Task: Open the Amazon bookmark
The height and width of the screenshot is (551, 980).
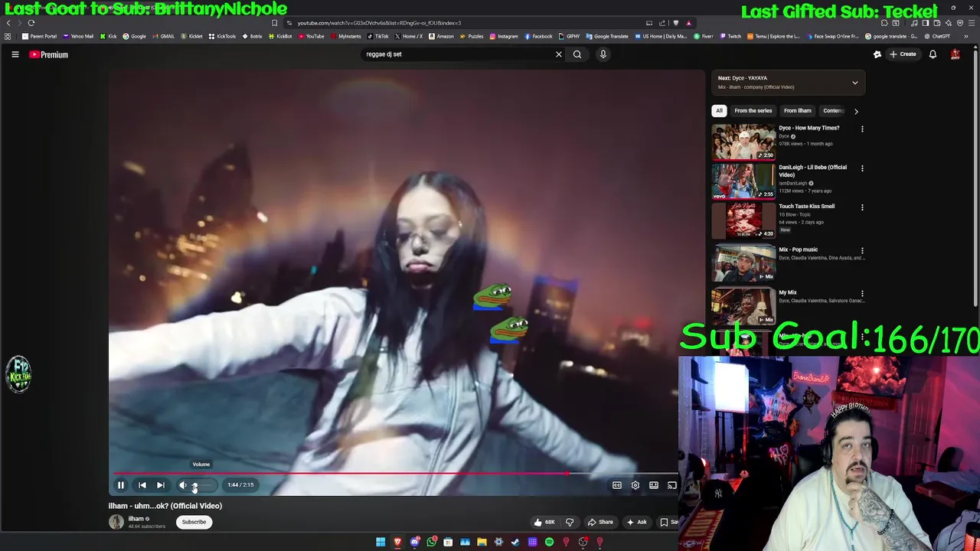Action: click(441, 36)
